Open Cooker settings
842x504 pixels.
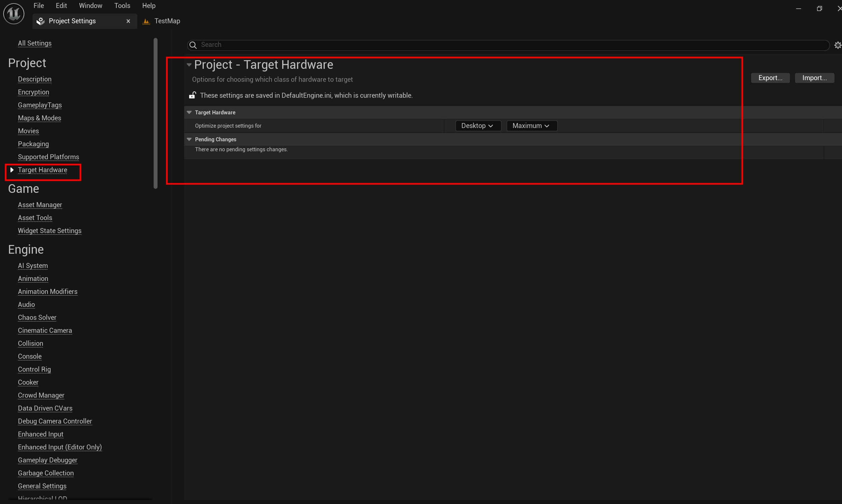tap(28, 382)
